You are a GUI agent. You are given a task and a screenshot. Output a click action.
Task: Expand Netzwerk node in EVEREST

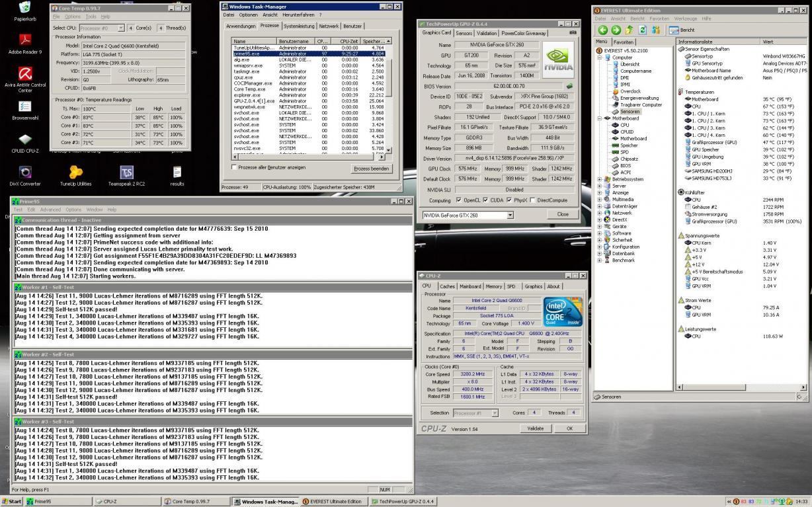[x=600, y=213]
